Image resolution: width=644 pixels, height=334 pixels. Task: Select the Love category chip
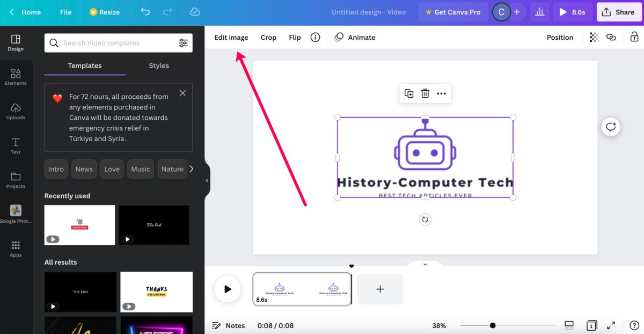click(112, 169)
